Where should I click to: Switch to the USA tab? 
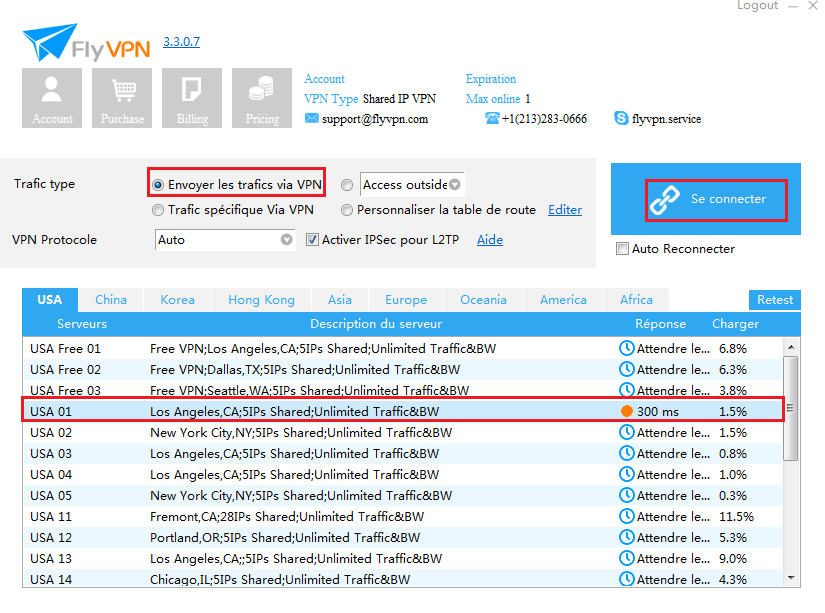pos(50,300)
